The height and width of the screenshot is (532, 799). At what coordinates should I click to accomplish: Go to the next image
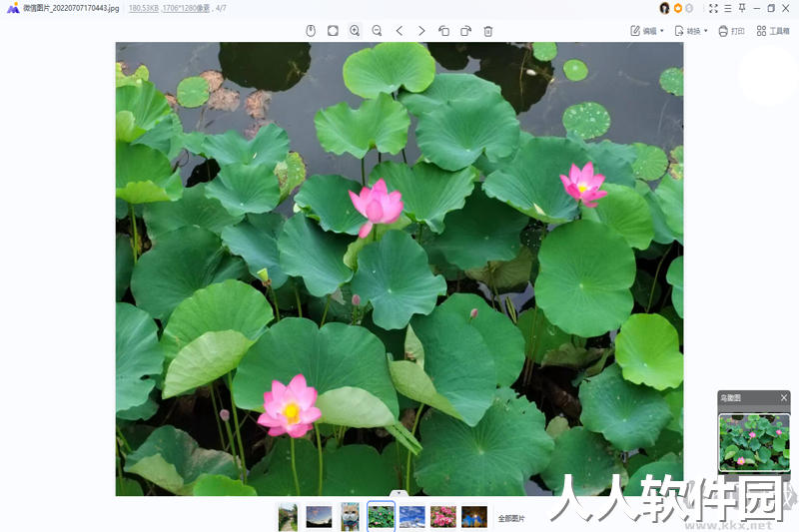tap(421, 31)
